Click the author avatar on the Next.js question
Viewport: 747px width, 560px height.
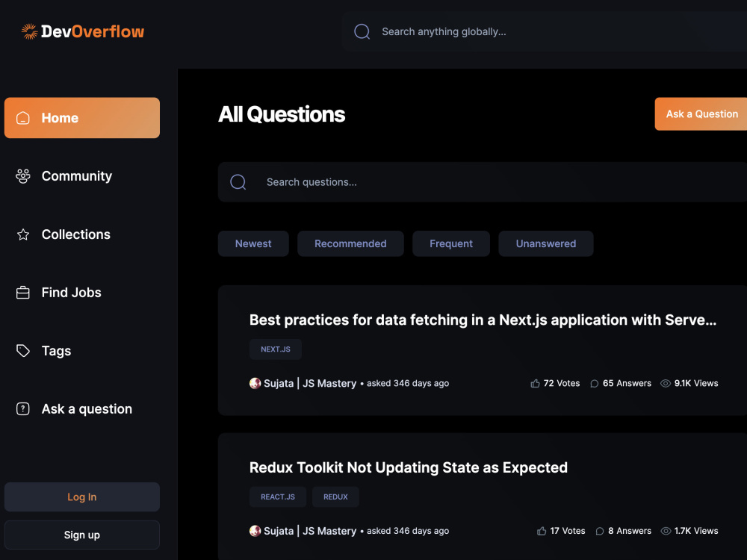pyautogui.click(x=255, y=383)
